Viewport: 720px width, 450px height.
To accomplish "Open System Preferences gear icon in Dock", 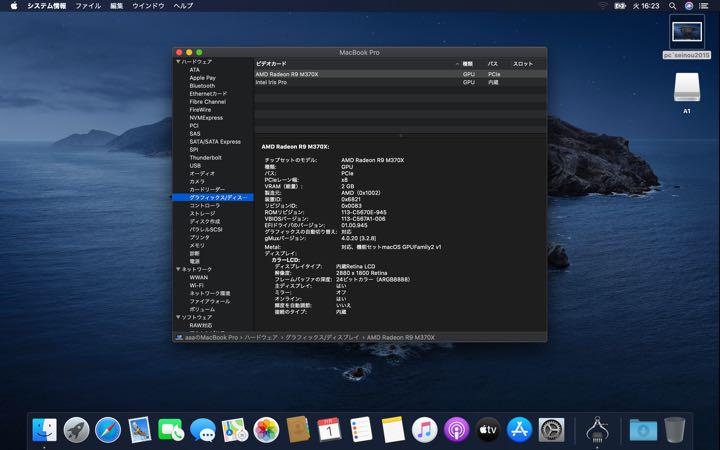I will pos(551,430).
